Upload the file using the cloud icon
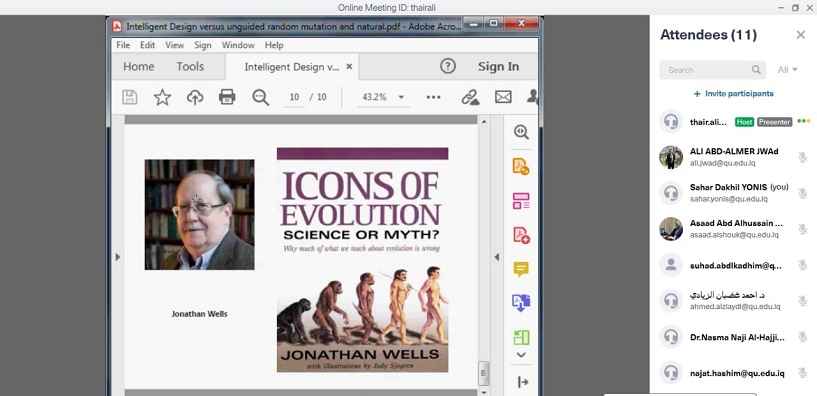Viewport: 817px width, 396px height. [195, 97]
